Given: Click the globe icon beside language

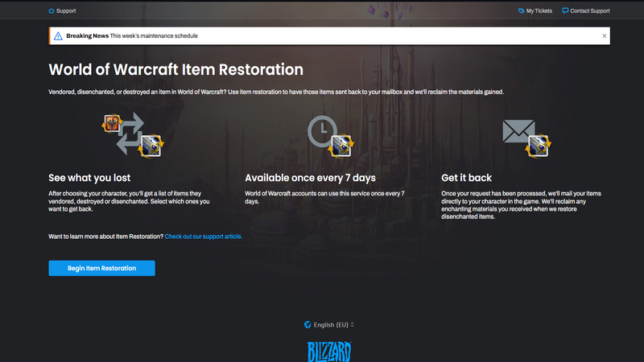Looking at the screenshot, I should (308, 325).
